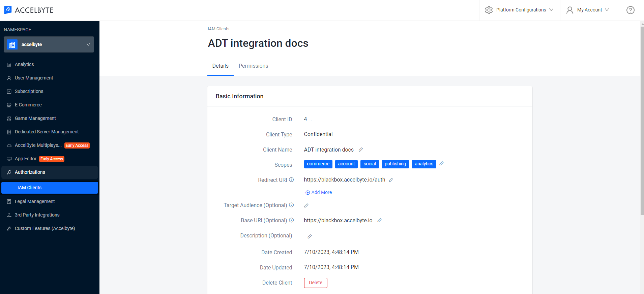Click the IAM Clients breadcrumb link
644x294 pixels.
218,29
